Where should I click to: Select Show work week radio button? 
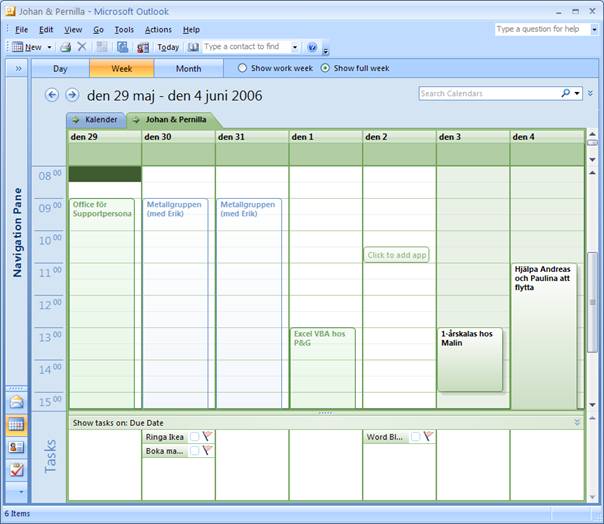(242, 68)
